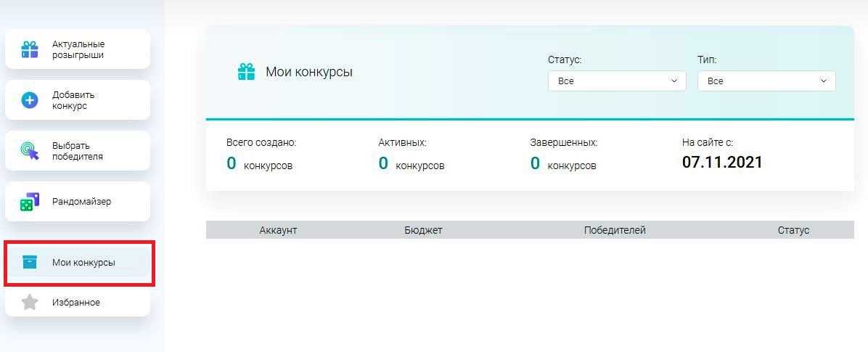Open the Рандомайзер text label
Screen dimensions: 868x352
coord(82,202)
